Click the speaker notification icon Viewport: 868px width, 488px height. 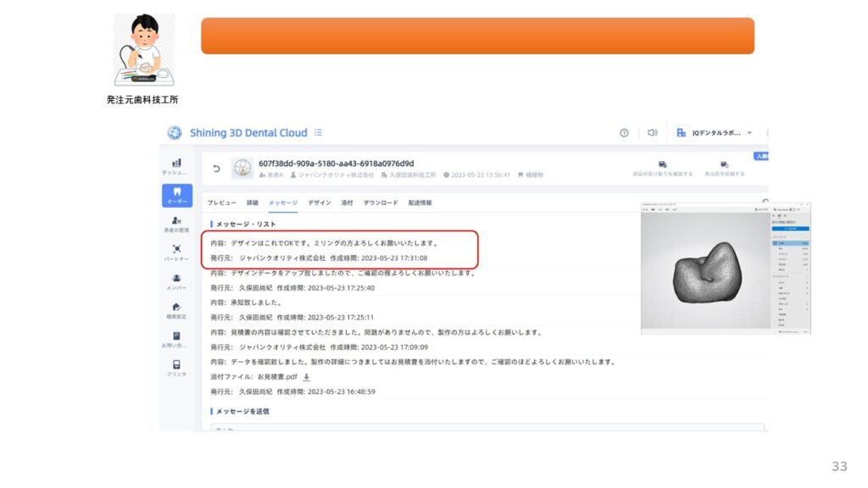(x=652, y=133)
